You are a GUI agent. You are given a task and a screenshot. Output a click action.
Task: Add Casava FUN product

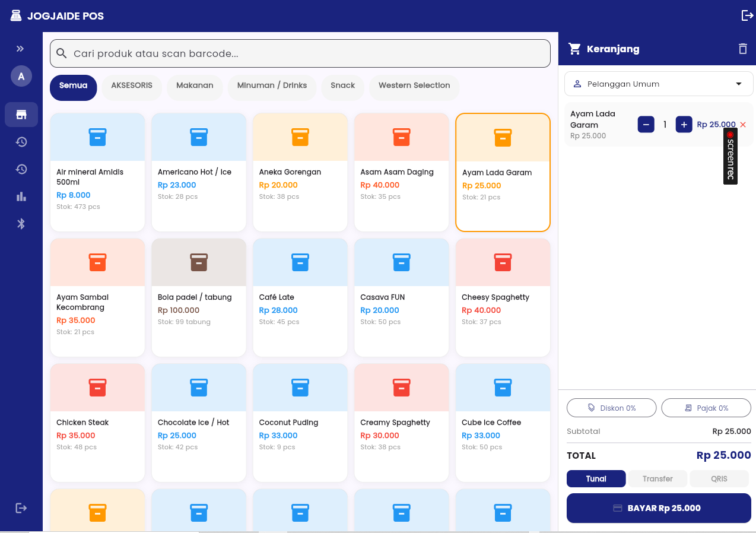402,297
